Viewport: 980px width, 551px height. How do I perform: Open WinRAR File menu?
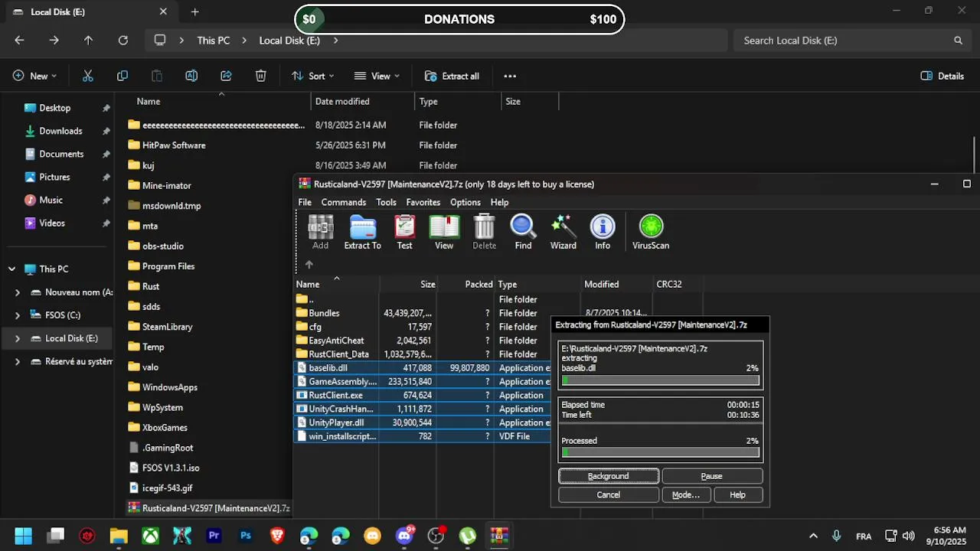tap(305, 202)
